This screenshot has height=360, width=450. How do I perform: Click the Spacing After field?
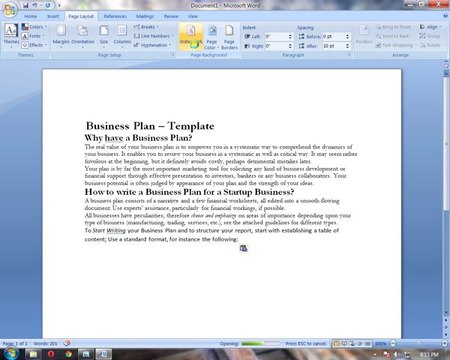pyautogui.click(x=334, y=46)
